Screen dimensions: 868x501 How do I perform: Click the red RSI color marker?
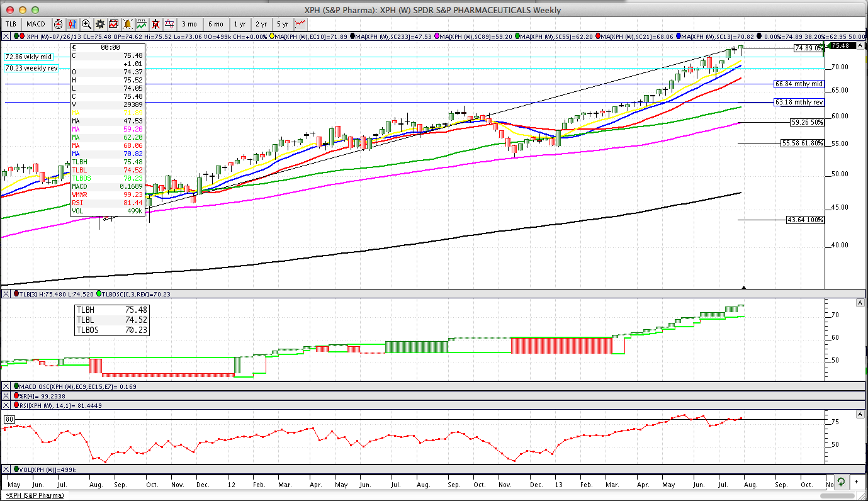(16, 405)
